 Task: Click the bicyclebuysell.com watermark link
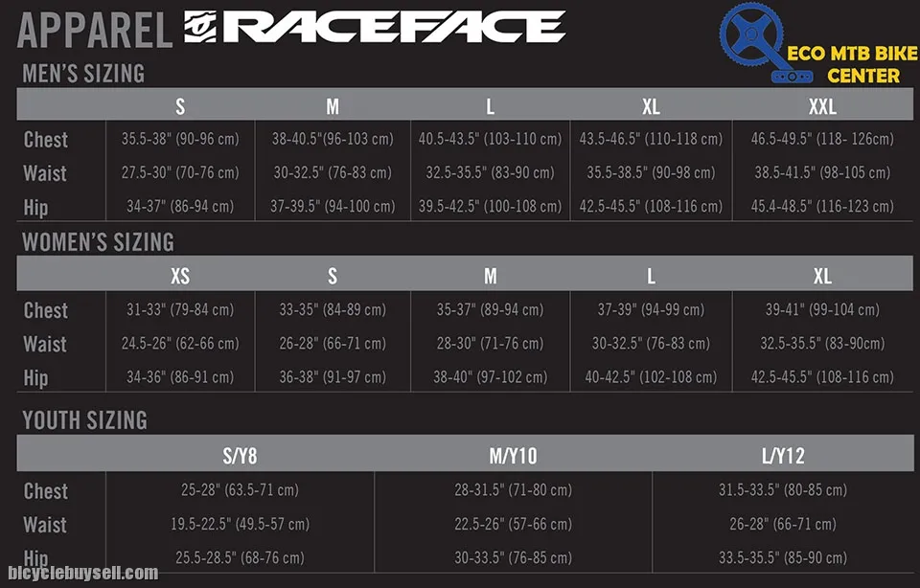point(82,573)
